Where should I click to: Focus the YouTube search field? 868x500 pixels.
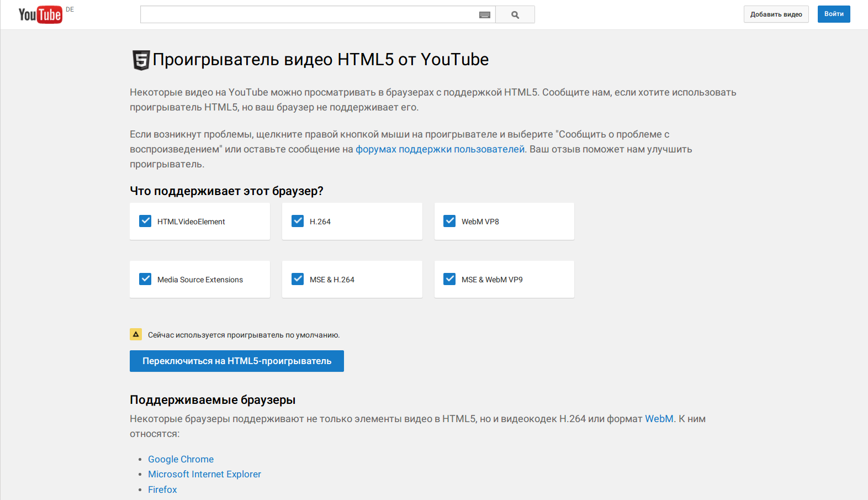click(x=309, y=15)
